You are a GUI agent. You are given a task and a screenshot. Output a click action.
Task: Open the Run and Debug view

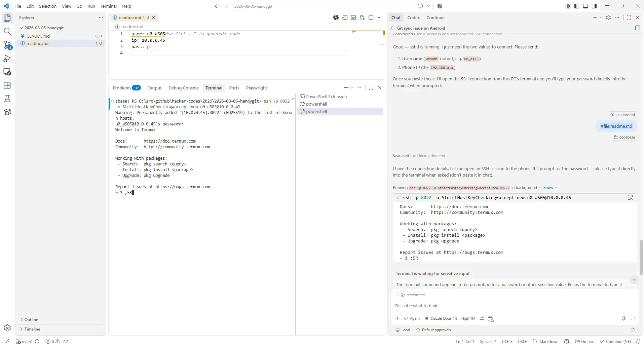click(x=7, y=59)
